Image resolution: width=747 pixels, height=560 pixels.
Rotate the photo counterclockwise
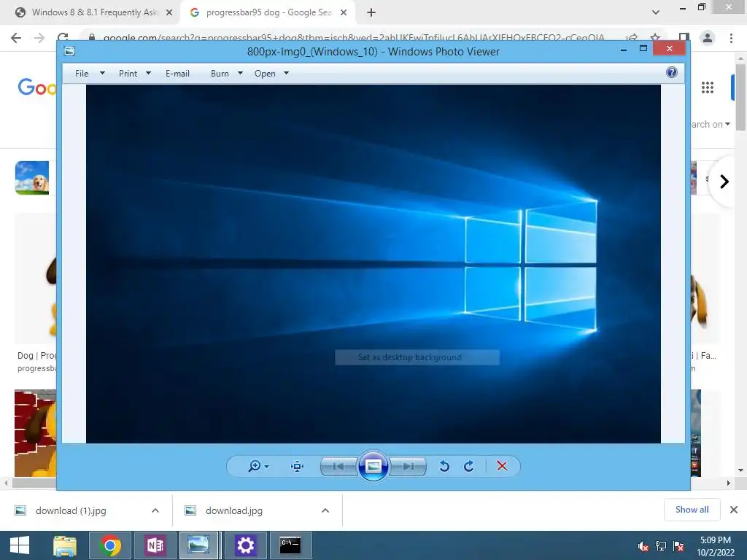pos(444,466)
